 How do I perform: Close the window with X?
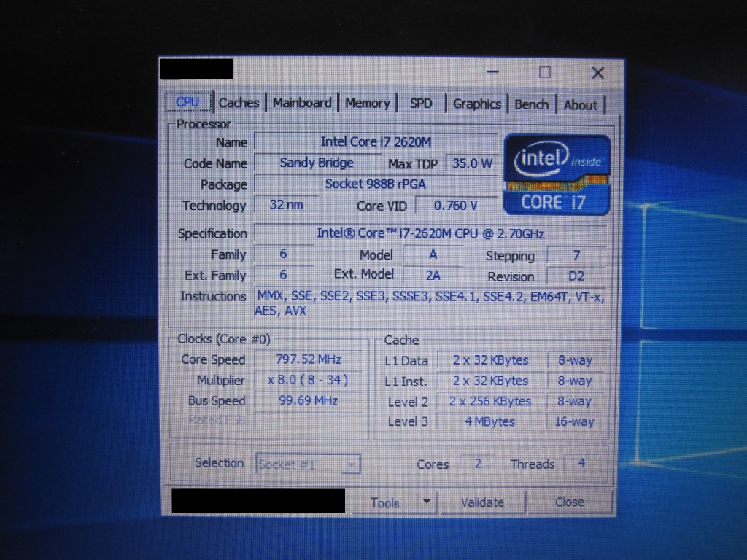(x=597, y=73)
